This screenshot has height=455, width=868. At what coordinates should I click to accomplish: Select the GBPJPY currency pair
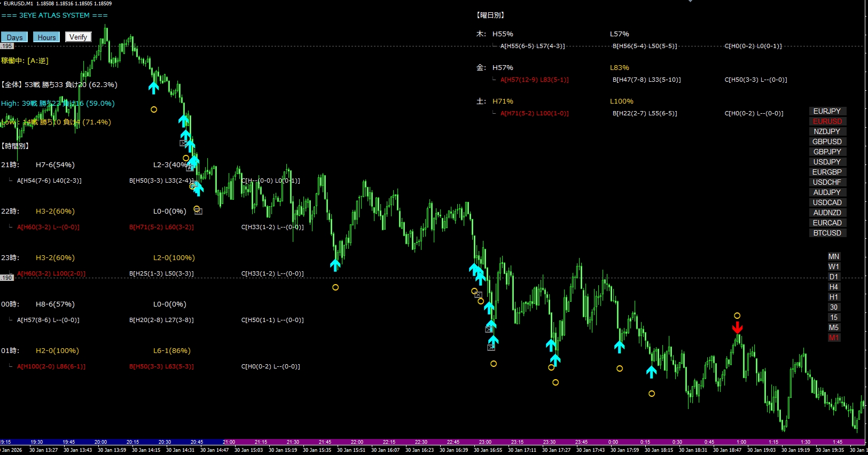[x=827, y=152]
